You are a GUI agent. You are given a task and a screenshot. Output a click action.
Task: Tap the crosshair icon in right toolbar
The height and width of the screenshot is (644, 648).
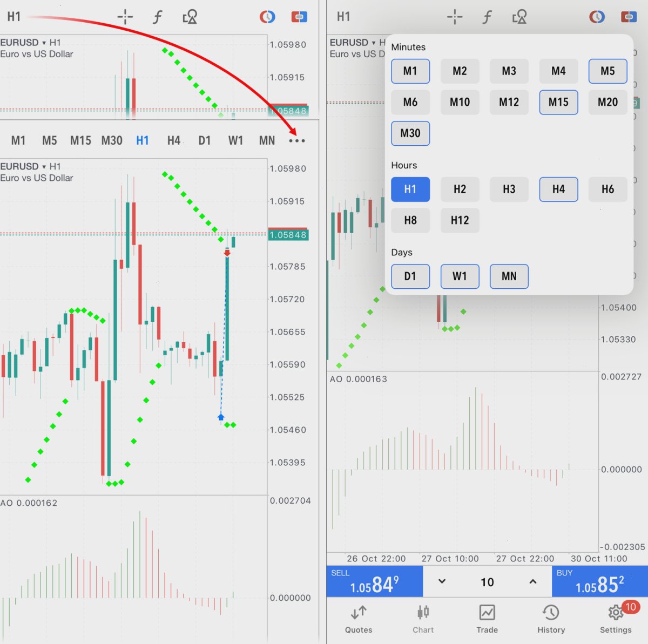[455, 17]
